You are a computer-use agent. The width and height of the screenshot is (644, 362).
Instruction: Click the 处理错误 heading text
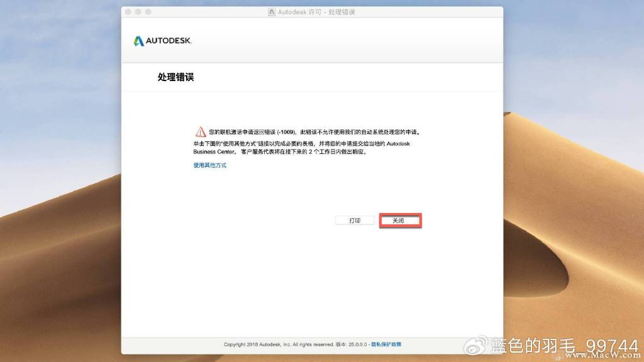176,77
